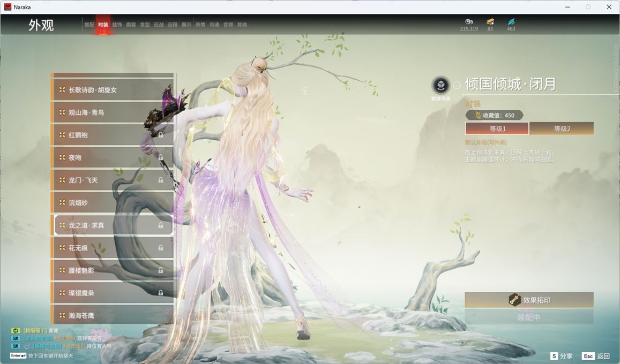Screen dimensions: 620x364
Task: Select the 龙之道·求真 outfit
Action: click(x=113, y=225)
